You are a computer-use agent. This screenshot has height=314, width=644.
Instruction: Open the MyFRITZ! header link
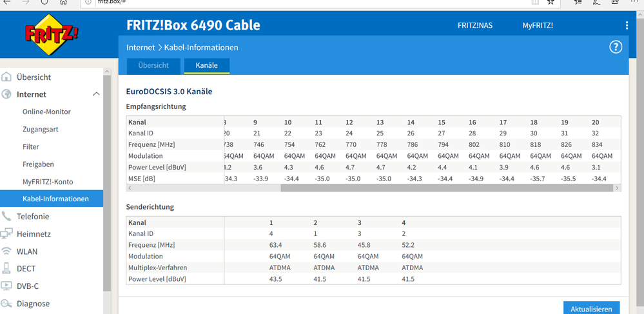[538, 26]
